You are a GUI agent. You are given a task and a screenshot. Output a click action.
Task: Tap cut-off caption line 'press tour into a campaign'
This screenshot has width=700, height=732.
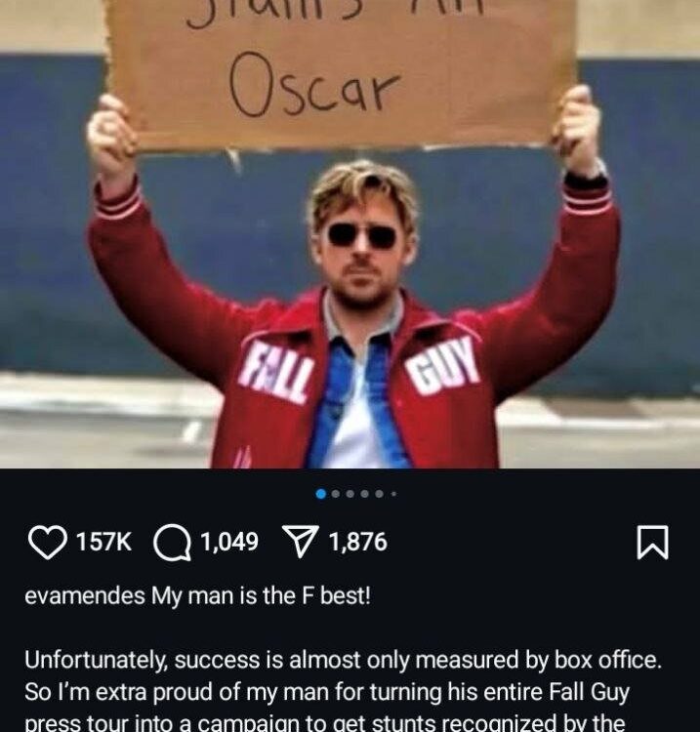point(324,722)
